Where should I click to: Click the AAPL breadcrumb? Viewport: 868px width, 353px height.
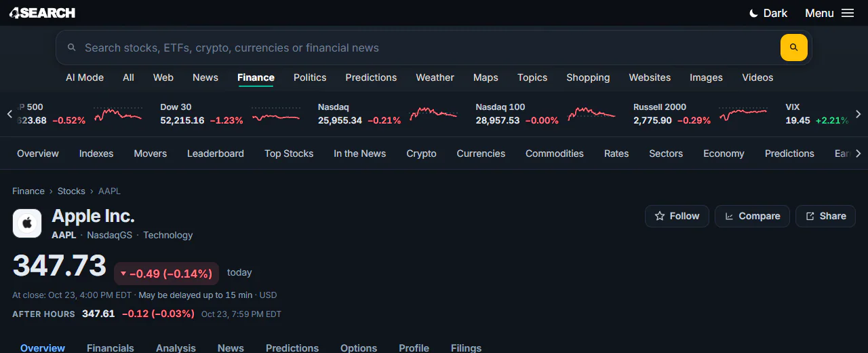click(x=109, y=191)
